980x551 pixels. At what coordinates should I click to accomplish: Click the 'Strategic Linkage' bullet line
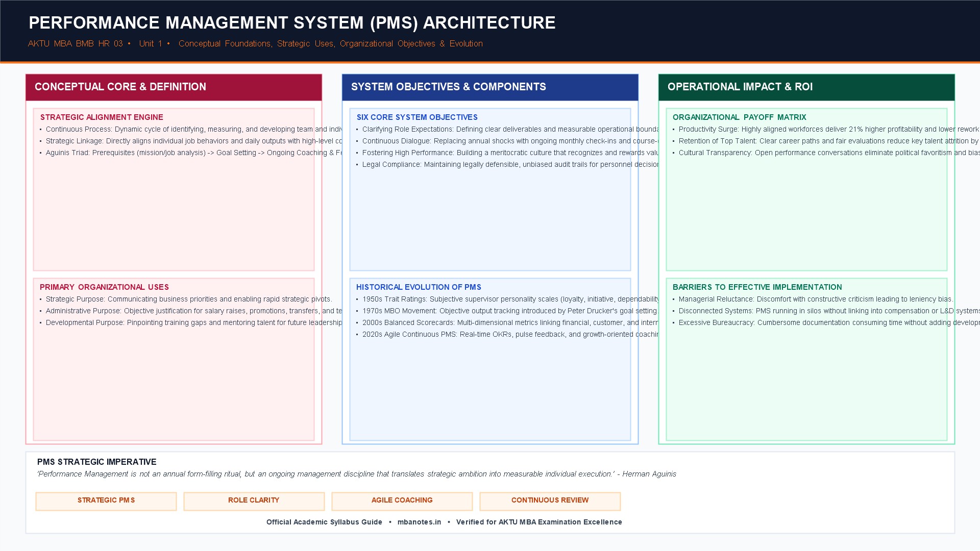(x=190, y=141)
